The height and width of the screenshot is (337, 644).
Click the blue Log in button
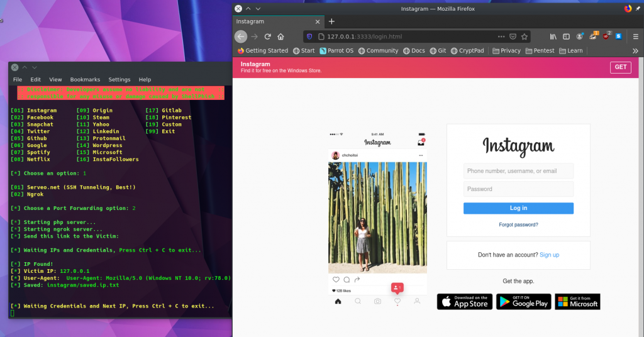518,208
